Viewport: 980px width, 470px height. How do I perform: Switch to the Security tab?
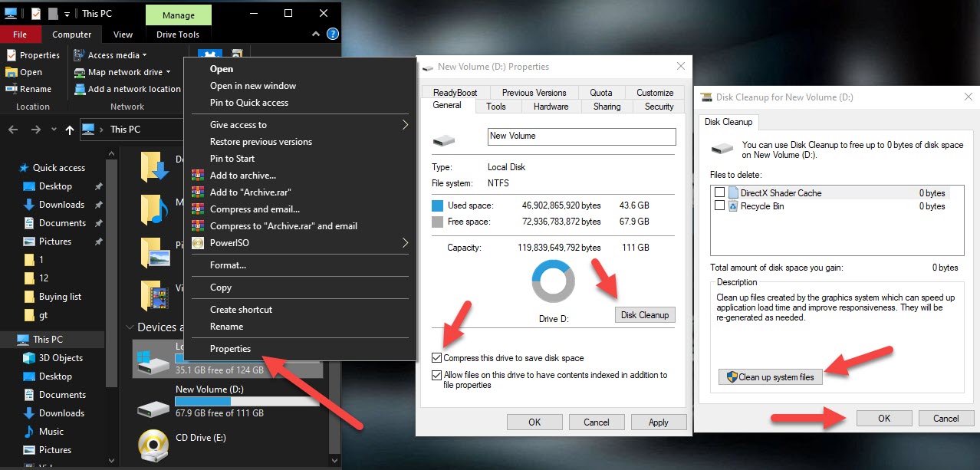659,107
